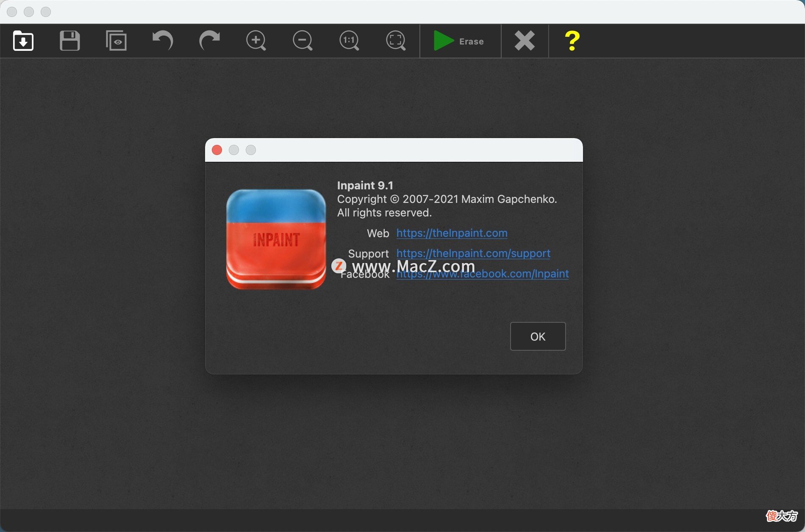Dismiss the About dialog with OK

pos(538,336)
